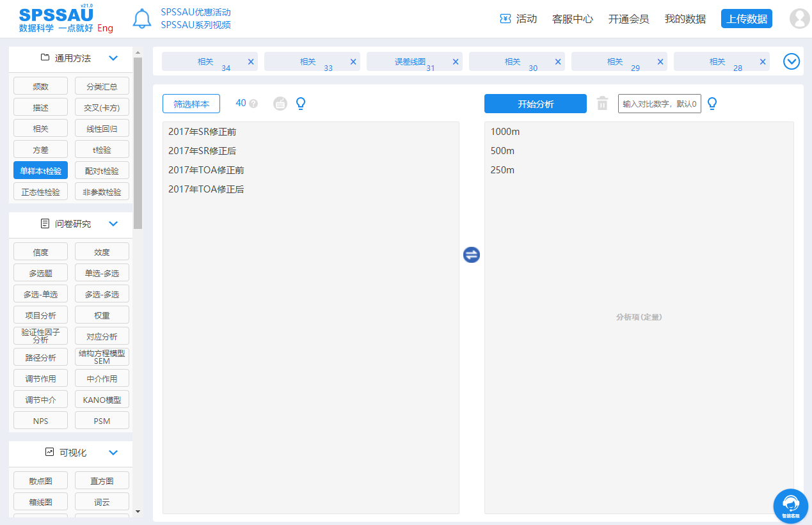Viewport: 812px width, 525px height.
Task: Switch interface language via Eng link
Action: tap(104, 28)
